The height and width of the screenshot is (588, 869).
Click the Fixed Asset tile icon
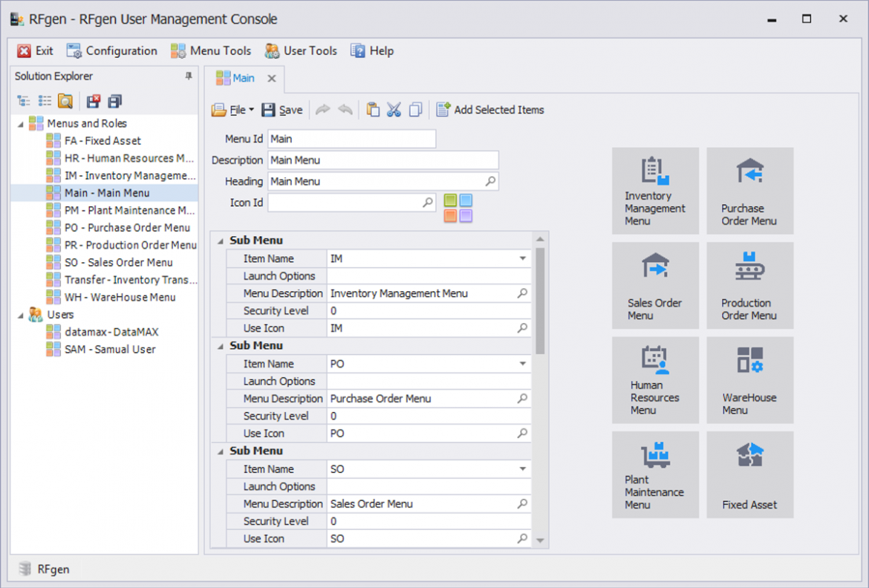click(x=749, y=456)
